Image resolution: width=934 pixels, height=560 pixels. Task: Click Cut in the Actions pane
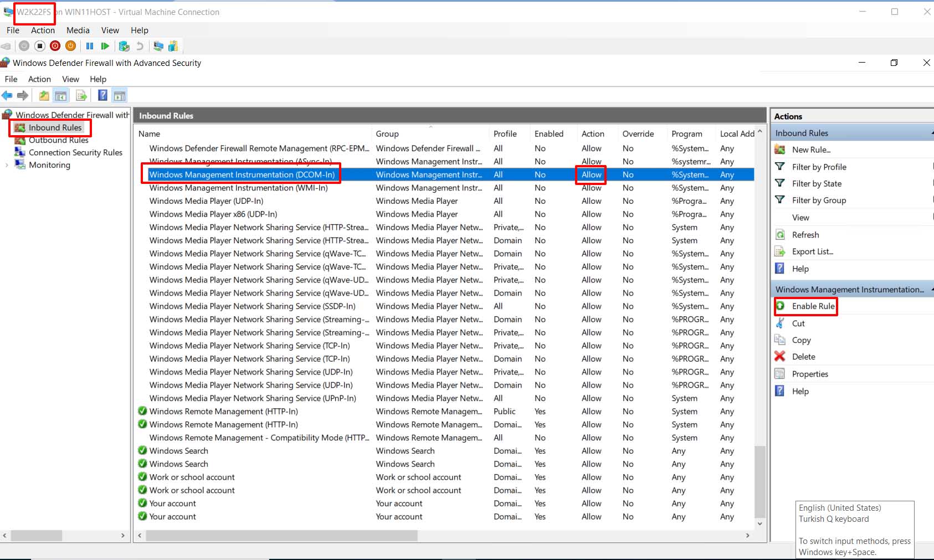pyautogui.click(x=798, y=323)
